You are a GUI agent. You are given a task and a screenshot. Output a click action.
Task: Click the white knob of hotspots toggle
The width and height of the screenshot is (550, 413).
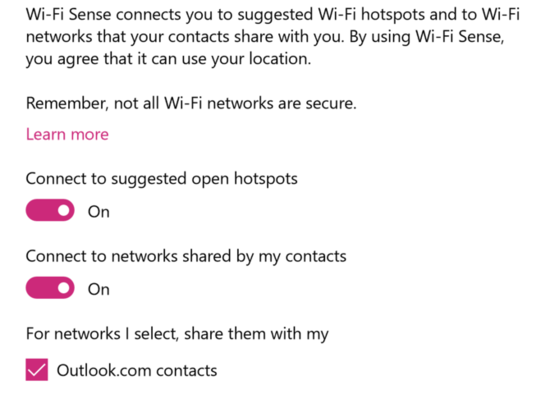[63, 211]
